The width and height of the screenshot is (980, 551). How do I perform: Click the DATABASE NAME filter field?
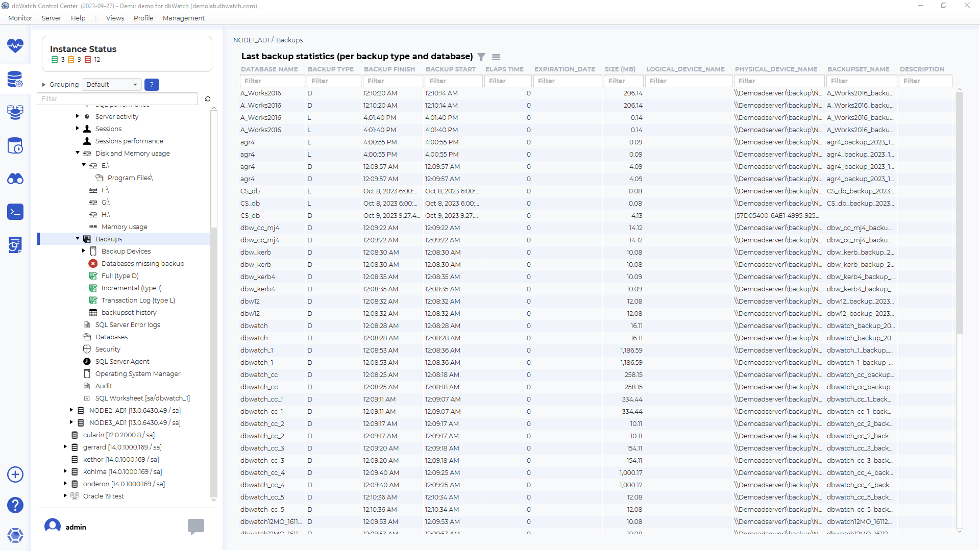pyautogui.click(x=273, y=81)
